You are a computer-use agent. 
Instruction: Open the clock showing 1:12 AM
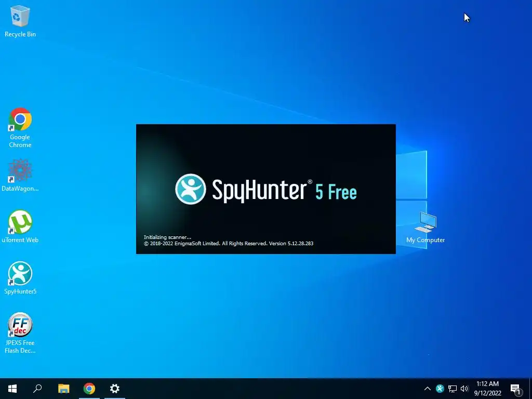pos(487,389)
